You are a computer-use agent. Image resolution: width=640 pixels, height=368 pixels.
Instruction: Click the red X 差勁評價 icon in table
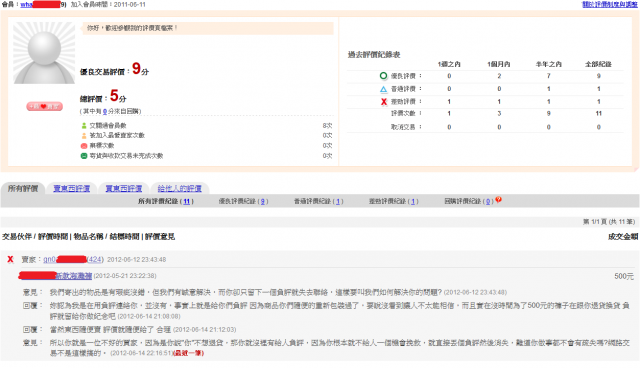coord(384,102)
